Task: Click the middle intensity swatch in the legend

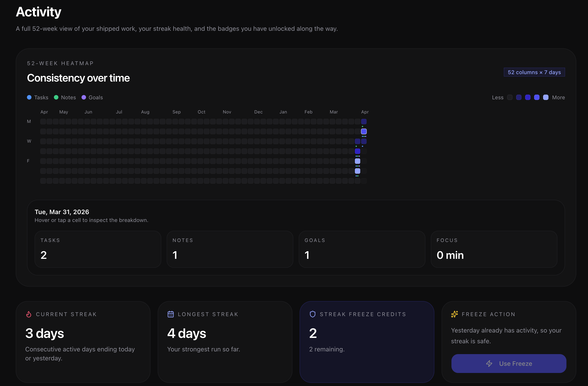Action: [x=528, y=97]
